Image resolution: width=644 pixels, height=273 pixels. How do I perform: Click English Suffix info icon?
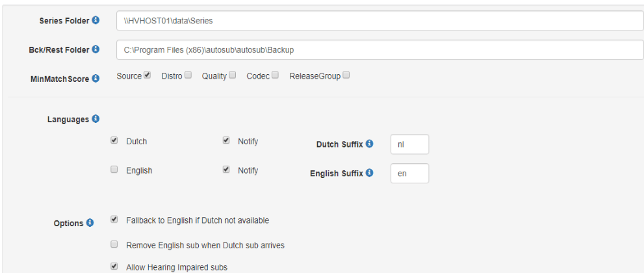[370, 173]
